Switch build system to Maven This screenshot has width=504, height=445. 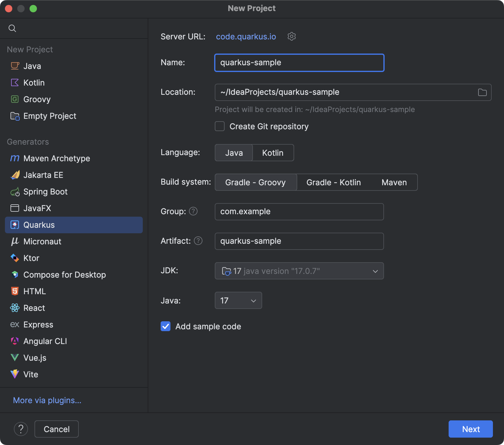tap(394, 182)
